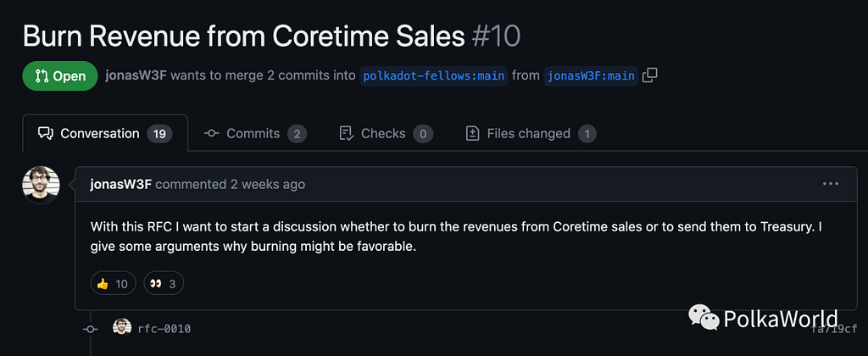This screenshot has width=868, height=356.
Task: Click the jonasW3F author name in comment header
Action: (120, 184)
